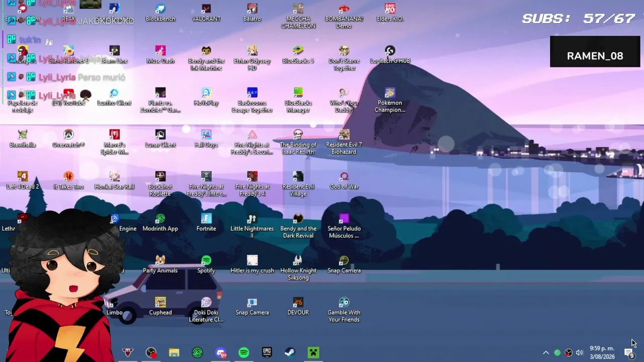Click the Buckshot Roulette shortcut
644x362 pixels.
[160, 184]
